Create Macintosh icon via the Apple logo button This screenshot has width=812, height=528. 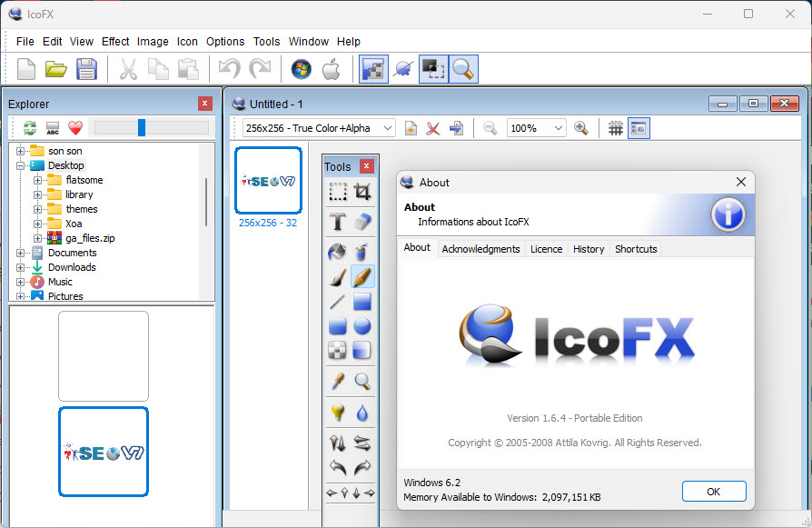click(x=331, y=69)
